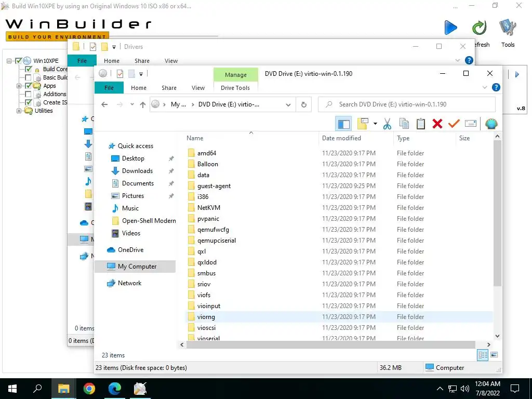Select the NetKVM folder

coord(209,208)
